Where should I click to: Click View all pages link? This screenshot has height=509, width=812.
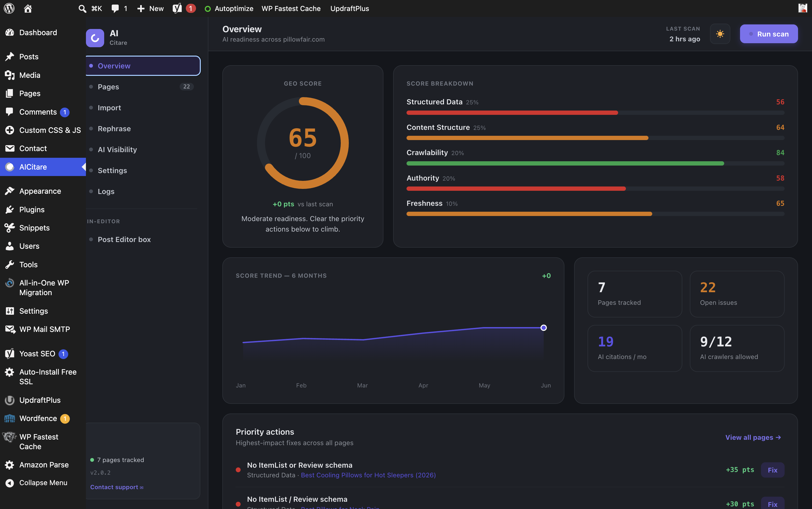point(753,437)
